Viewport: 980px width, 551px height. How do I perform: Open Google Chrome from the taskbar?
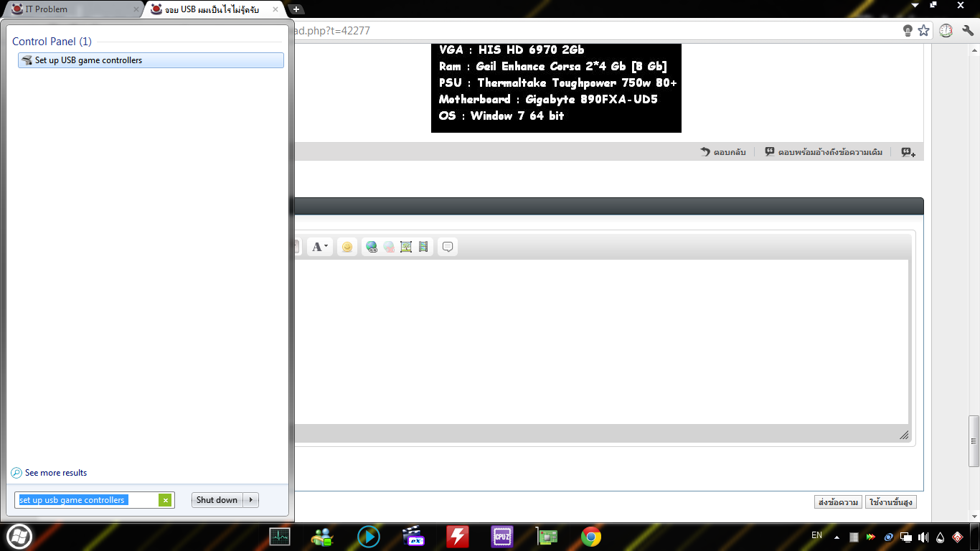591,536
